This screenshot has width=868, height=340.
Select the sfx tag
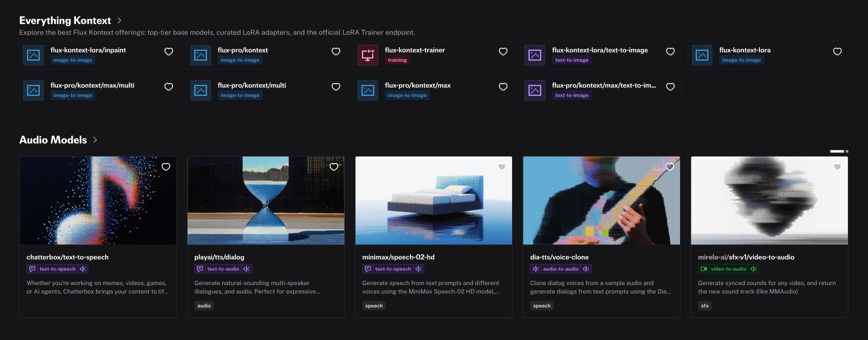(x=705, y=306)
